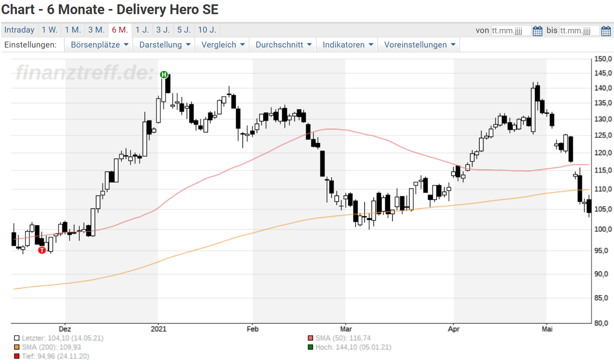
Task: Open the 'bis' date calendar picker icon
Action: click(606, 31)
